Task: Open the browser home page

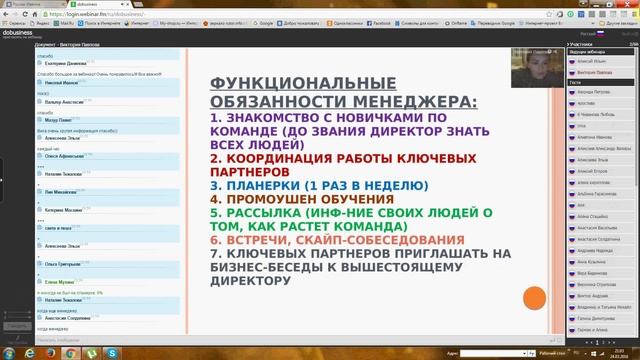Action: pyautogui.click(x=35, y=14)
